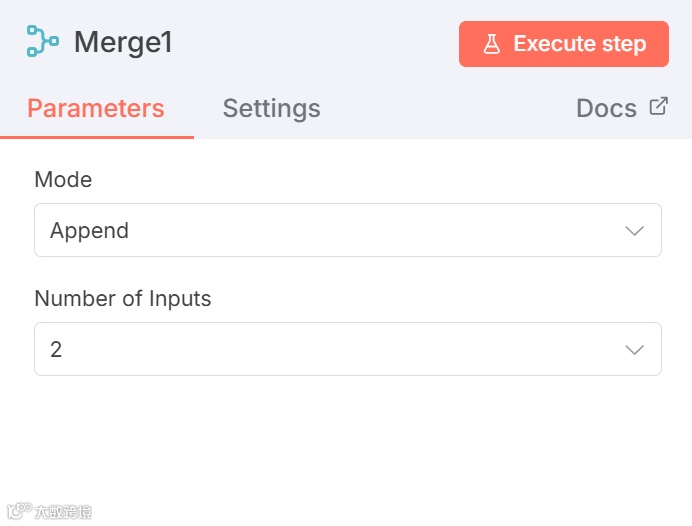692x526 pixels.
Task: Expand the Mode dropdown chevron arrow
Action: coord(634,231)
